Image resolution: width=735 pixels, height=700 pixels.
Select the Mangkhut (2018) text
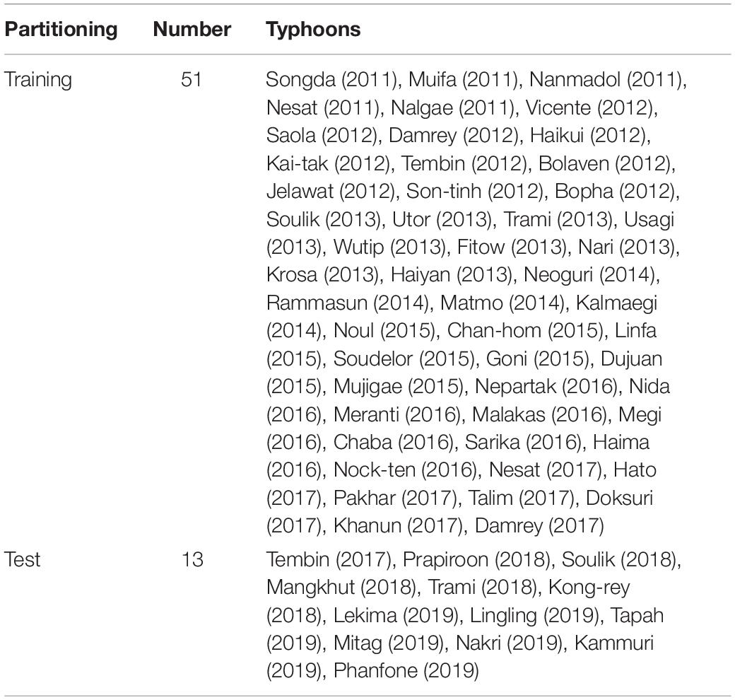[x=341, y=588]
